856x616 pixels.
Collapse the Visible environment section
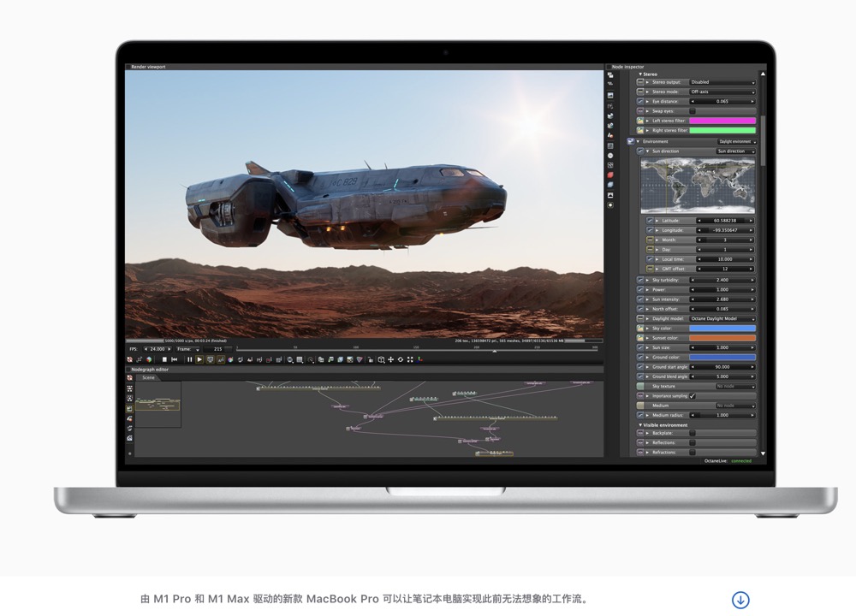[640, 425]
